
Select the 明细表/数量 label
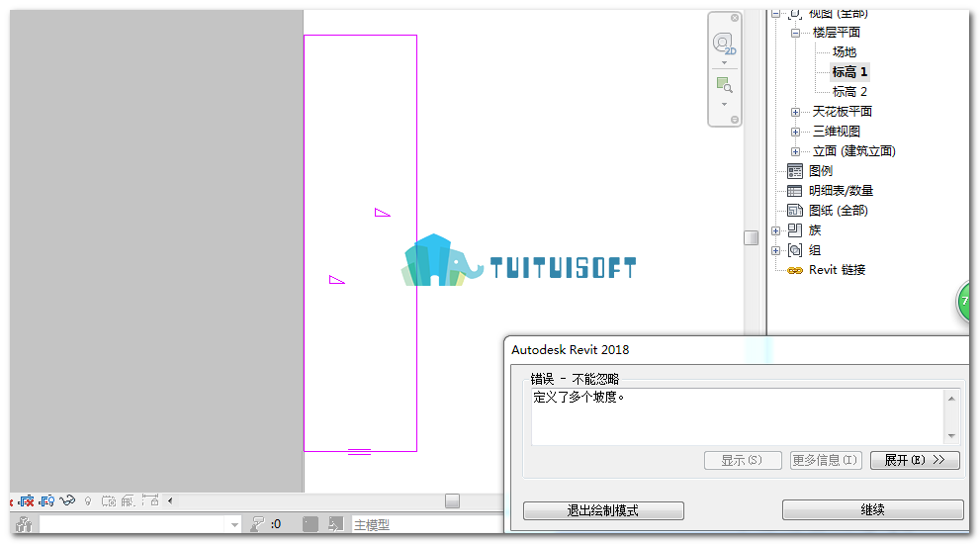841,191
